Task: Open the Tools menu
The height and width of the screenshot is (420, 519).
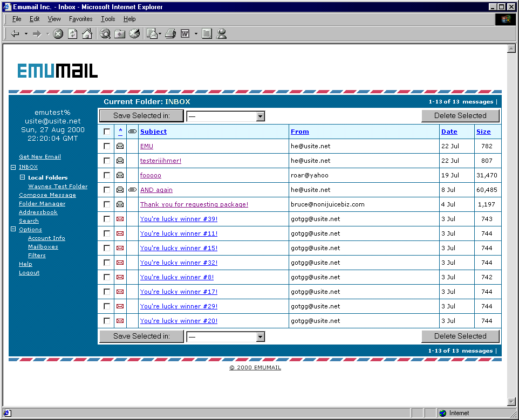Action: (x=108, y=19)
